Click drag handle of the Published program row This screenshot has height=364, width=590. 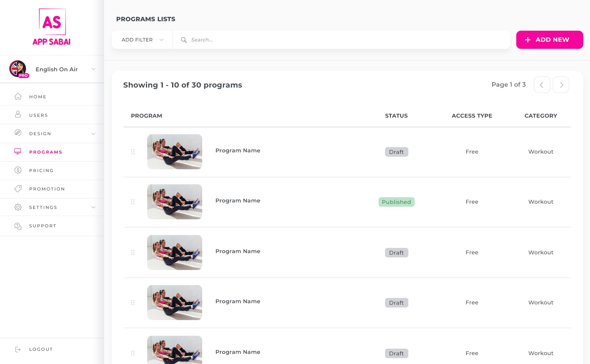click(133, 202)
